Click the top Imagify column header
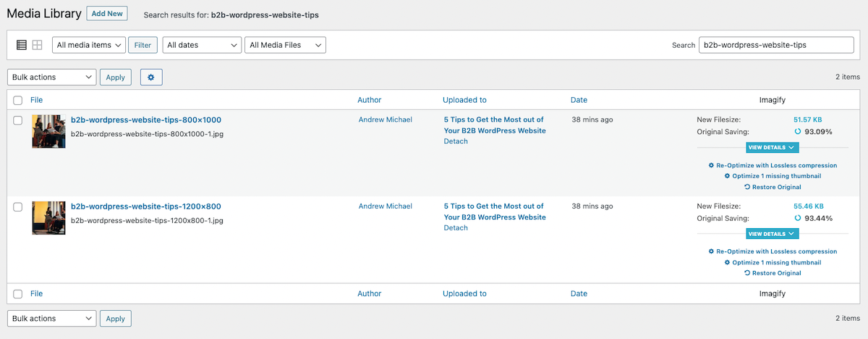The image size is (868, 339). [x=772, y=100]
